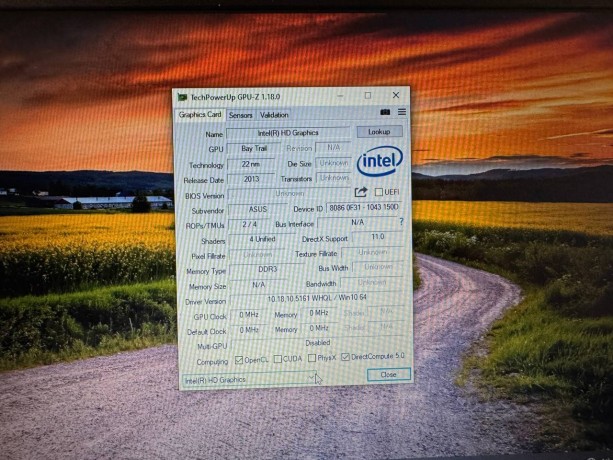The width and height of the screenshot is (613, 460).
Task: Click the TechPowerUp GPU-Z 1.18.0 title
Action: [x=235, y=97]
